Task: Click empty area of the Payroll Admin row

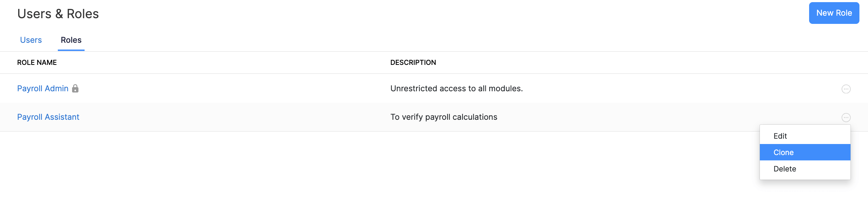Action: click(x=232, y=88)
